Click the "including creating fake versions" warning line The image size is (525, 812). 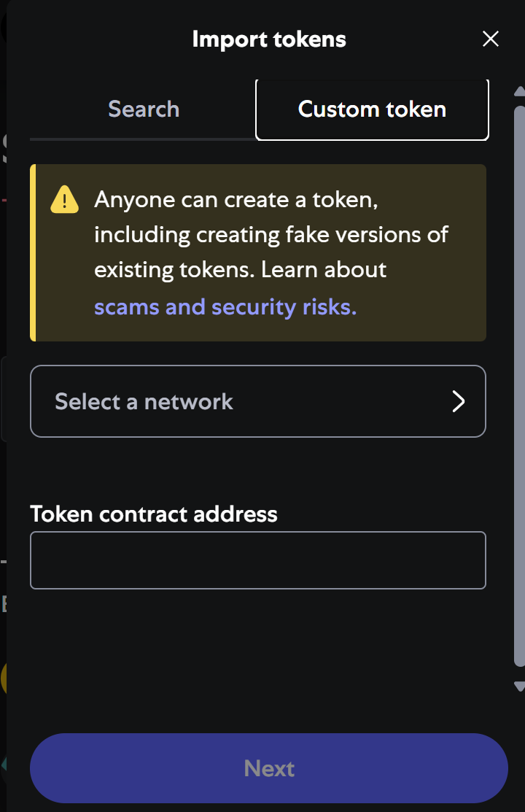[271, 235]
